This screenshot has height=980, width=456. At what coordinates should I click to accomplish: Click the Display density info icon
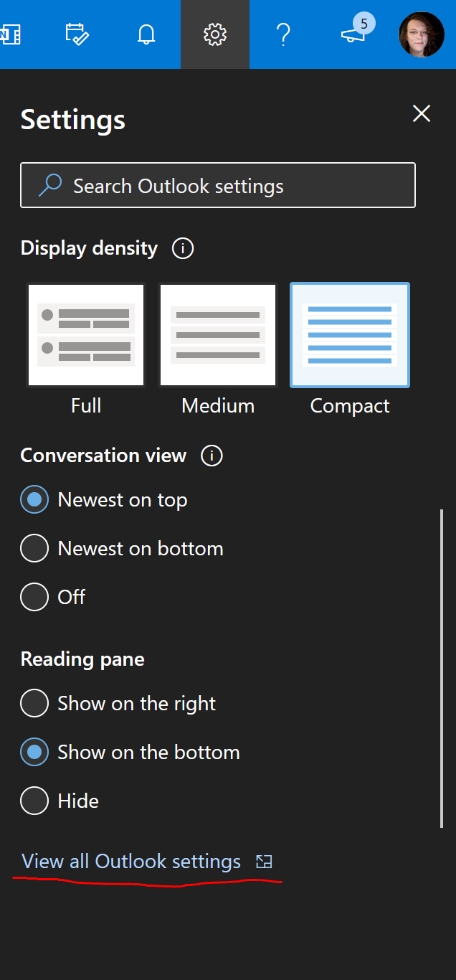pos(183,249)
